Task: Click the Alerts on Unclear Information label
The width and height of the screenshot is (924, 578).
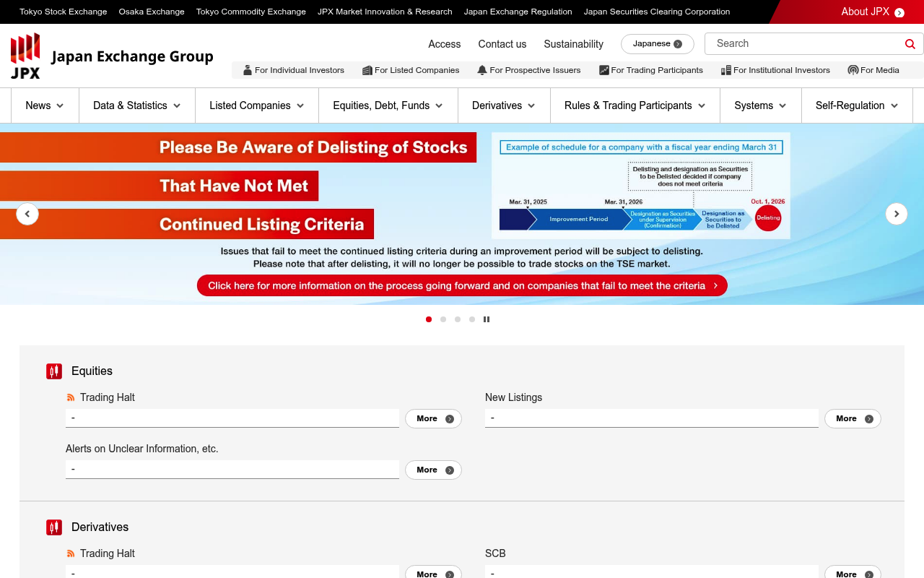Action: click(x=142, y=449)
